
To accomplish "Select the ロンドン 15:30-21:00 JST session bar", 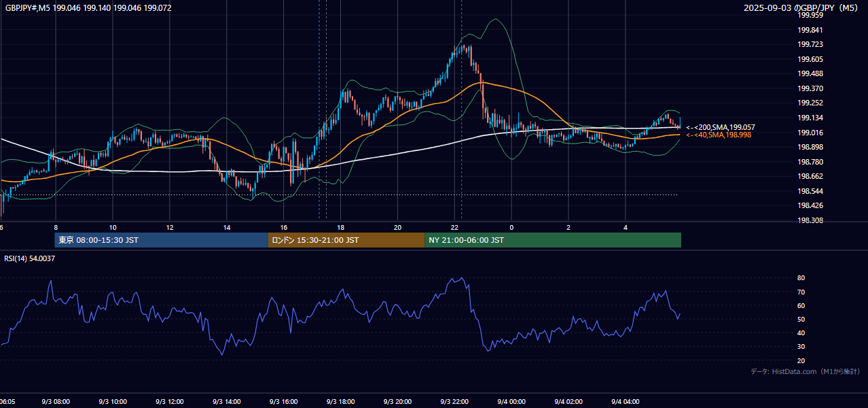I will 346,240.
